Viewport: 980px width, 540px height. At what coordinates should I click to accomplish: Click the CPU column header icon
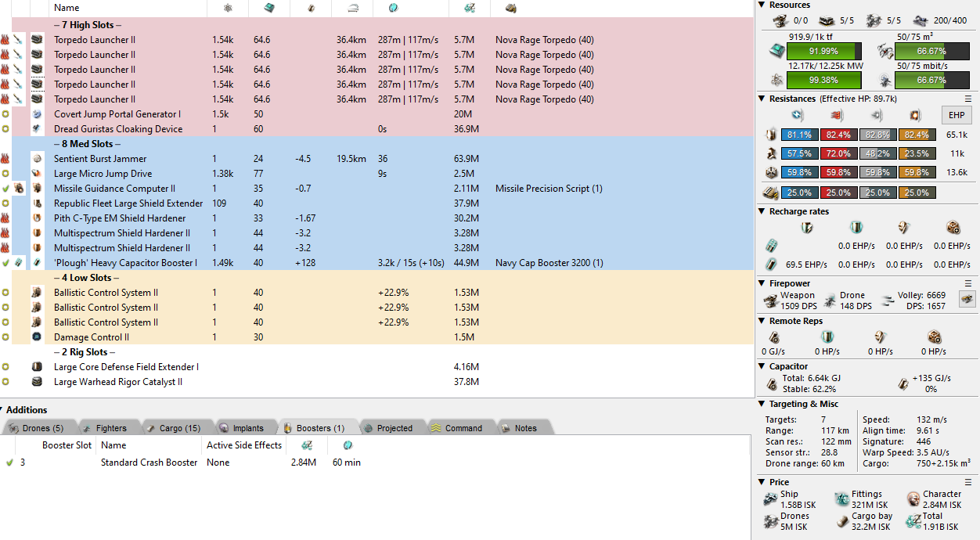click(x=268, y=8)
